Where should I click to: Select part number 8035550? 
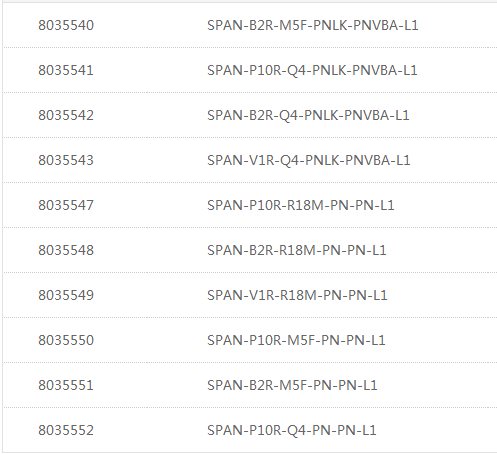point(66,340)
